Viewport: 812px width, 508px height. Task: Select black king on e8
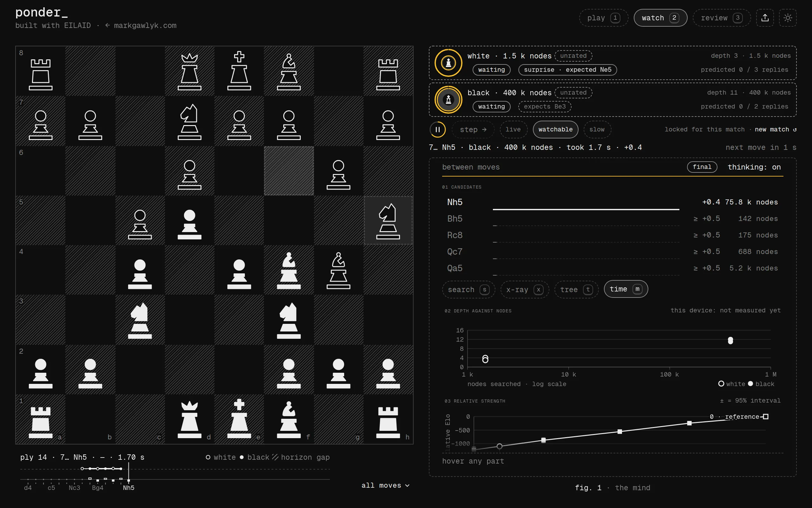tap(239, 71)
